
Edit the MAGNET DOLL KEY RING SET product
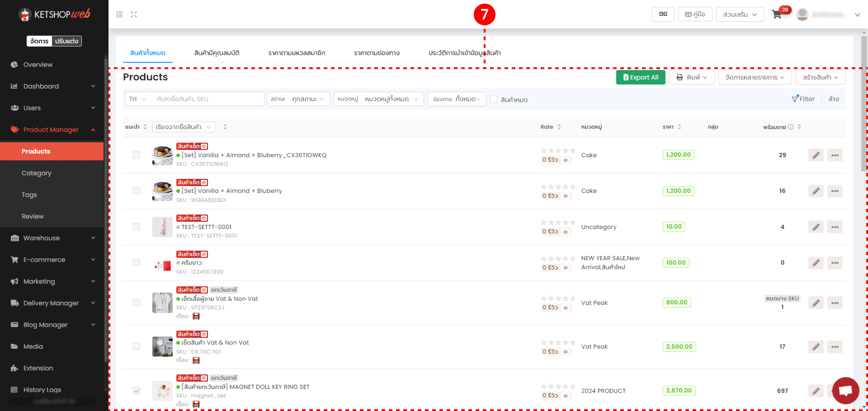[816, 391]
